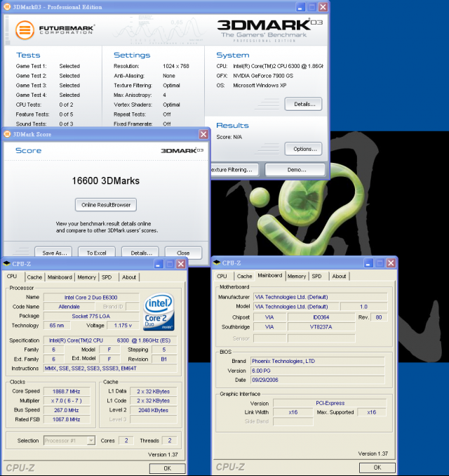The image size is (449, 476).
Task: Close the right CPU-Z window
Action: (391, 263)
